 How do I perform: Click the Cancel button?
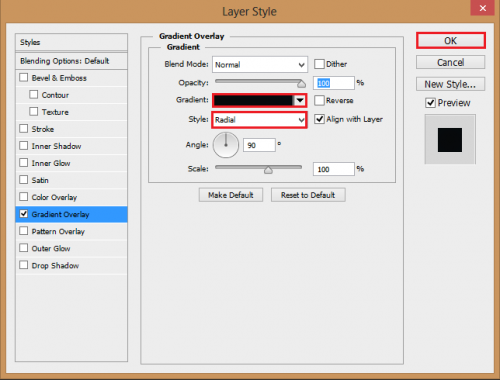(451, 62)
